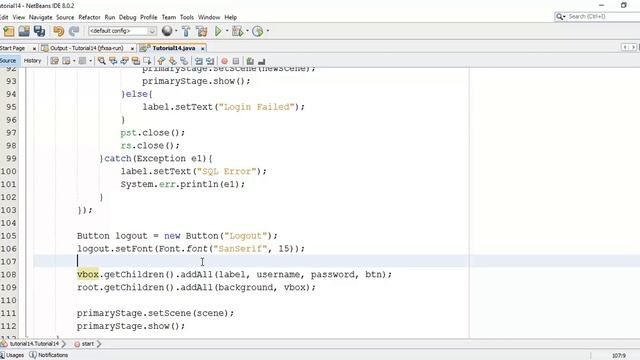The image size is (640, 360).
Task: Open the default config combo box
Action: click(122, 31)
